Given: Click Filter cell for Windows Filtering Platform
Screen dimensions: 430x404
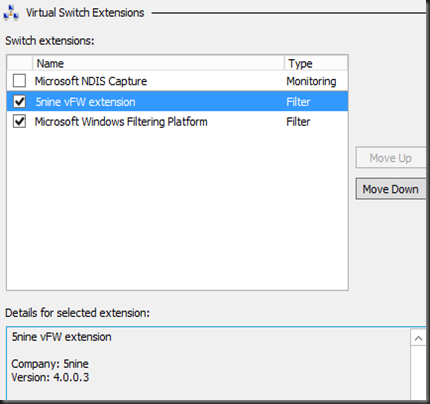Looking at the screenshot, I should [x=298, y=122].
